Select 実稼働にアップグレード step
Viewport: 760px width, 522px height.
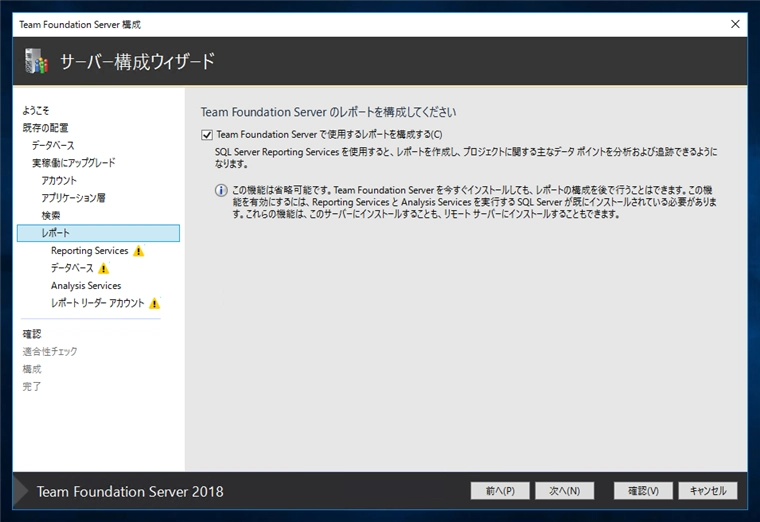point(74,163)
